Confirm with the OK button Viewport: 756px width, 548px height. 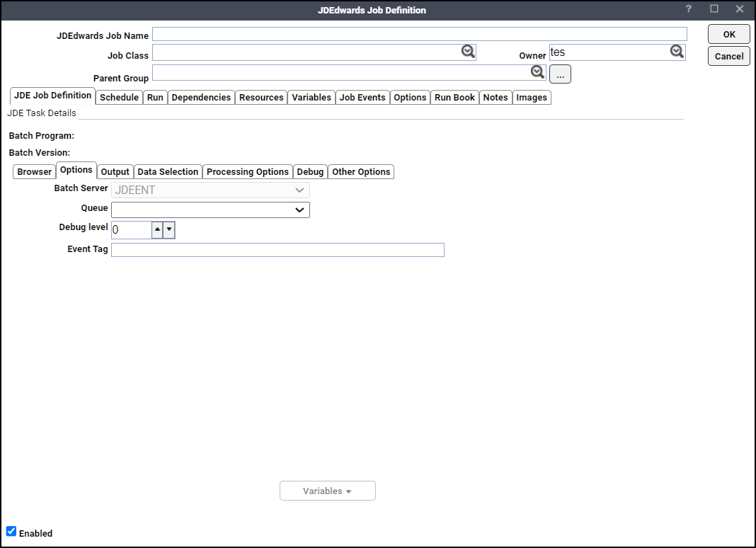[729, 34]
